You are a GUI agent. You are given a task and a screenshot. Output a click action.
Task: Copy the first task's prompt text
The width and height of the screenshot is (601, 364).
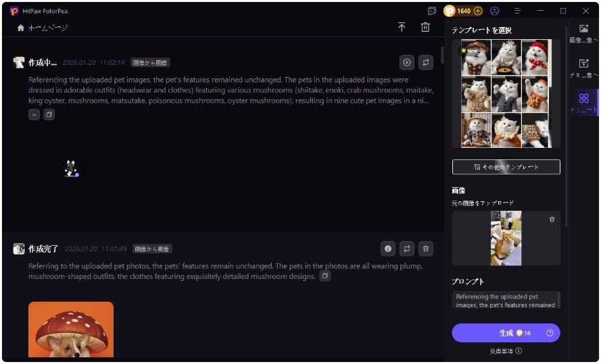(49, 115)
